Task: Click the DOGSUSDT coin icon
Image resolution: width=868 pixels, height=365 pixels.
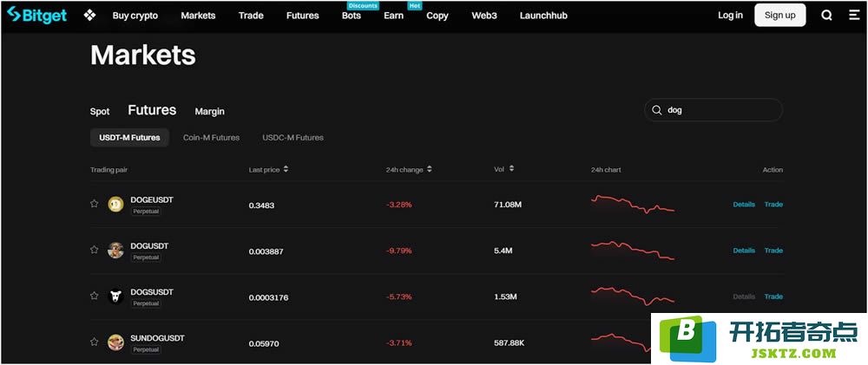Action: pyautogui.click(x=115, y=297)
